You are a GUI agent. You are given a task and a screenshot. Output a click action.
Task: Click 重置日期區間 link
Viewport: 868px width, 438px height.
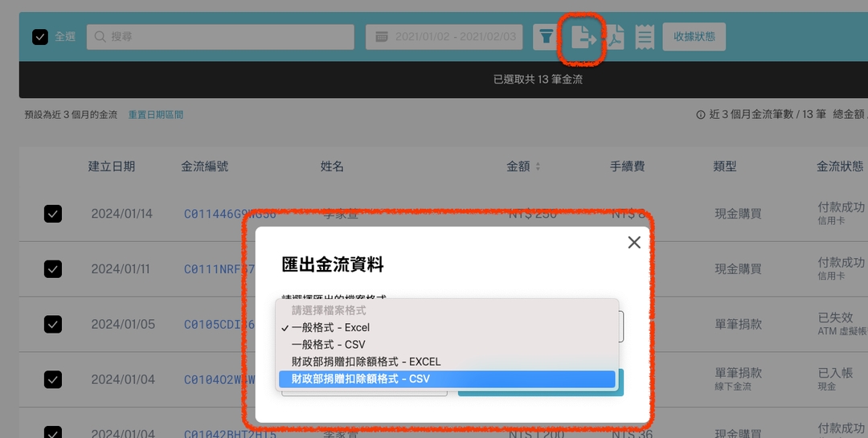156,115
